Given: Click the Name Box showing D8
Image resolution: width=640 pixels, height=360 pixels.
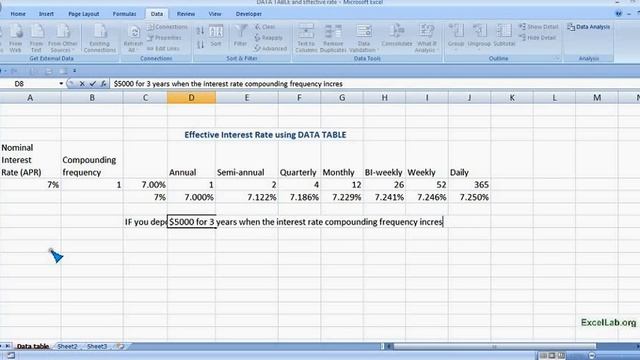Looking at the screenshot, I should tap(29, 84).
